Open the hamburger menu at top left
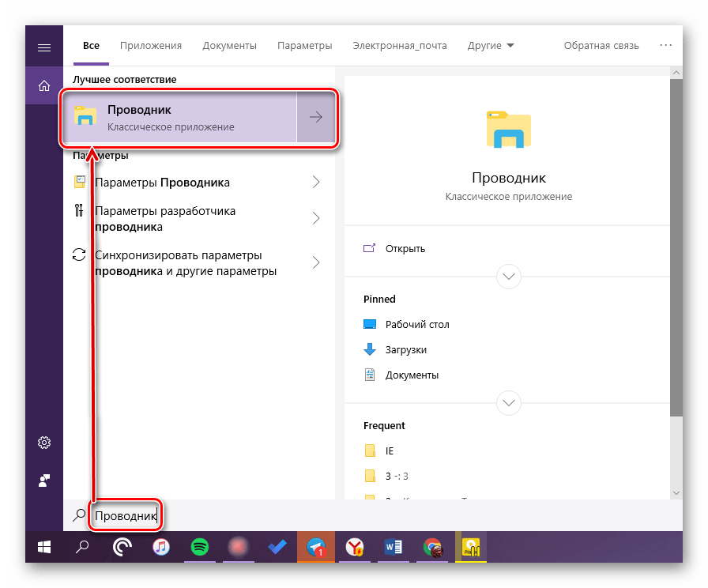708x588 pixels. pos(44,47)
